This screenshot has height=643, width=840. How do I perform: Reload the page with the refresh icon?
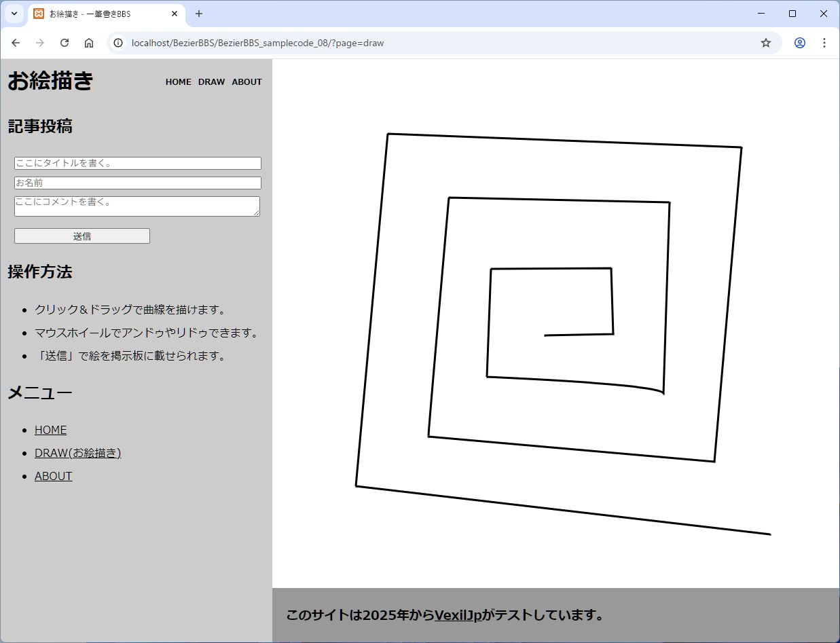[65, 43]
